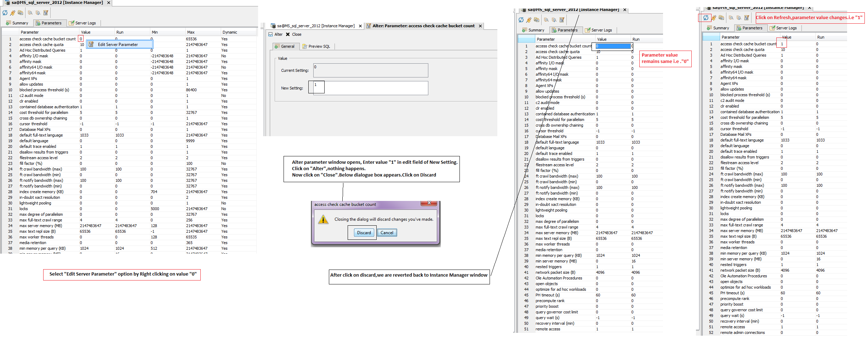Screen dimensions: 868x341
Task: Sort by Parameter column header in leftmost panel
Action: 50,32
